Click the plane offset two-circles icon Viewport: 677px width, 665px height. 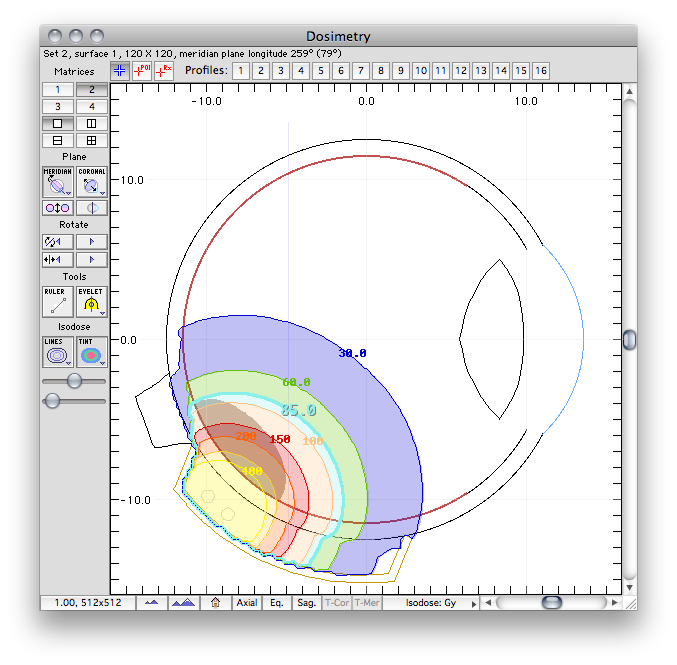(57, 208)
